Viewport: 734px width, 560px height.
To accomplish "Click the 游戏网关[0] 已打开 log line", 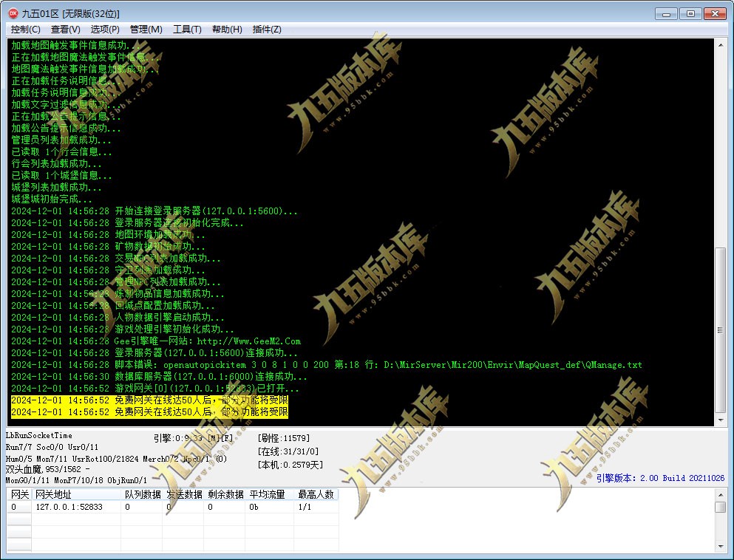I will point(154,389).
